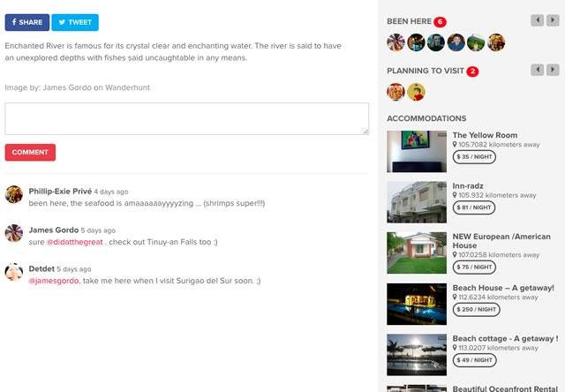565x392 pixels.
Task: Go to previous Planning to Visit page
Action: coord(537,70)
